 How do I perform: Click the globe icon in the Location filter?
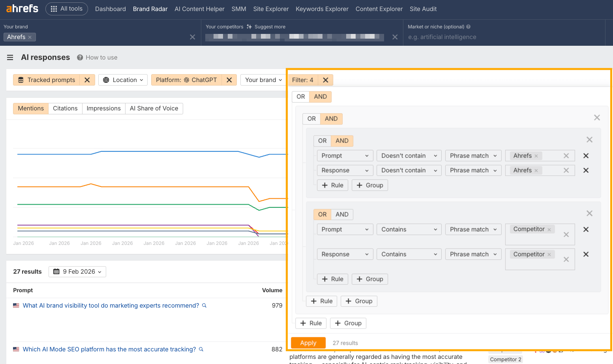click(x=105, y=80)
